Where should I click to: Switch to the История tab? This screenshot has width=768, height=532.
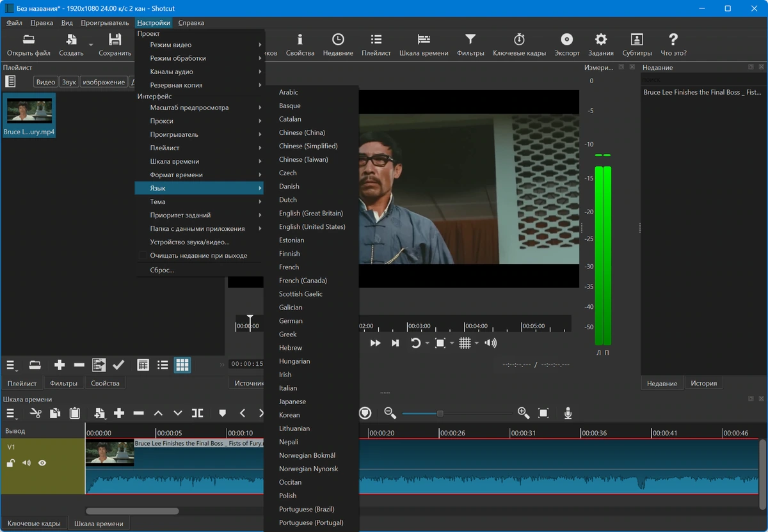point(703,383)
